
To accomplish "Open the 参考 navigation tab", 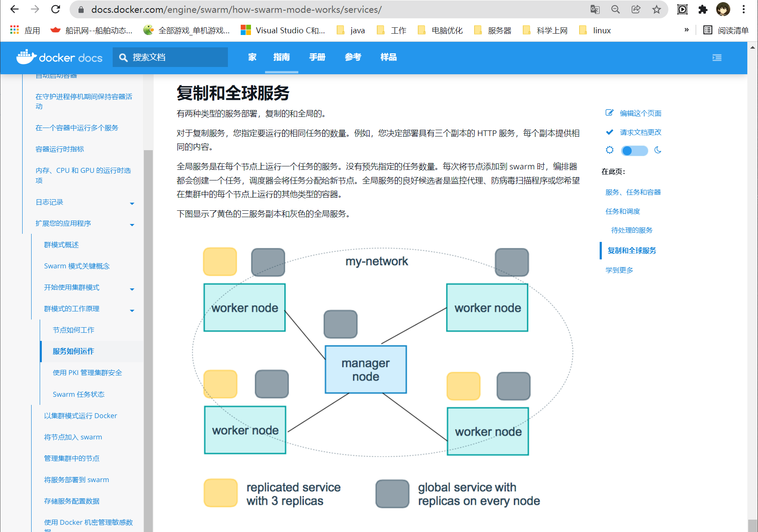I will click(x=353, y=57).
